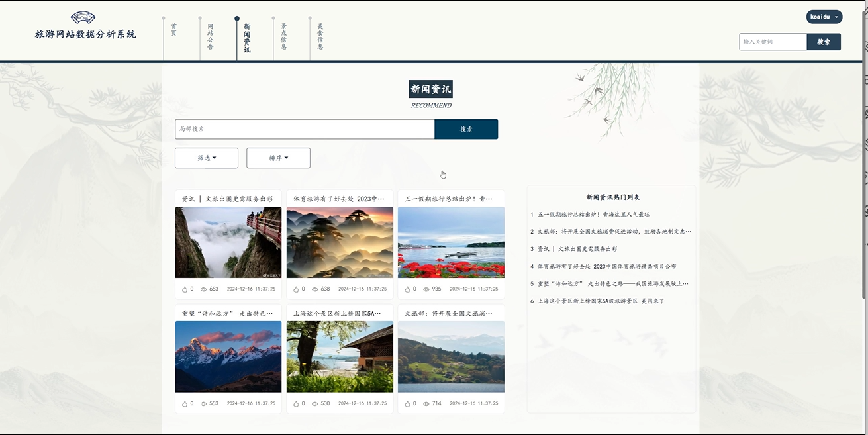The image size is (868, 435).
Task: Open card title 五一假期旅行总结出炉！青…
Action: (x=449, y=199)
